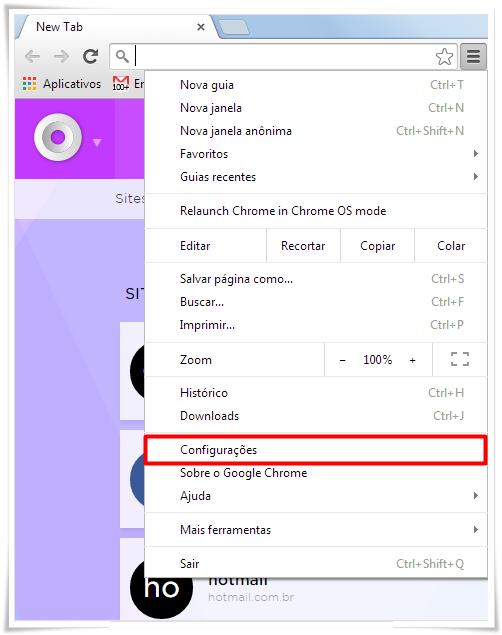This screenshot has height=635, width=502.
Task: Click the Colar button
Action: click(451, 246)
